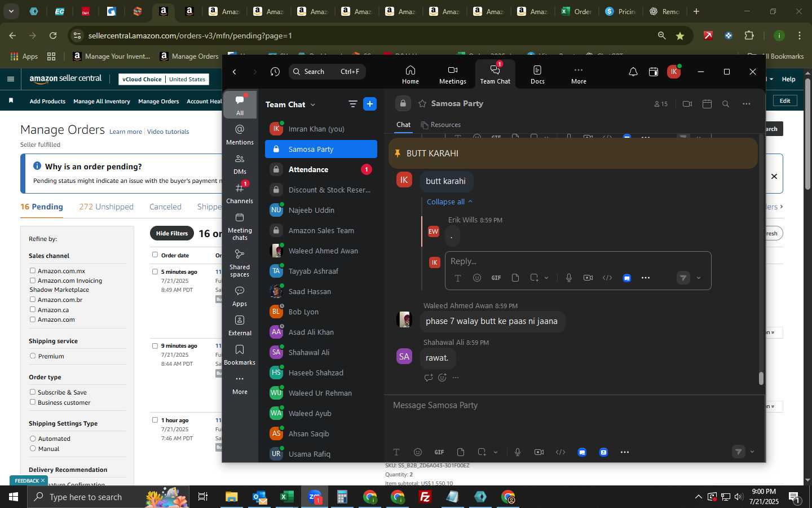Open the Learn more link
Image resolution: width=812 pixels, height=508 pixels.
pyautogui.click(x=126, y=132)
